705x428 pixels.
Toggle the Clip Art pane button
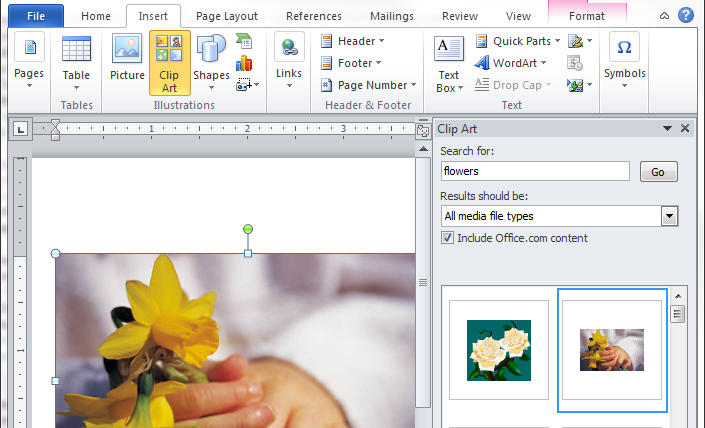click(x=170, y=63)
